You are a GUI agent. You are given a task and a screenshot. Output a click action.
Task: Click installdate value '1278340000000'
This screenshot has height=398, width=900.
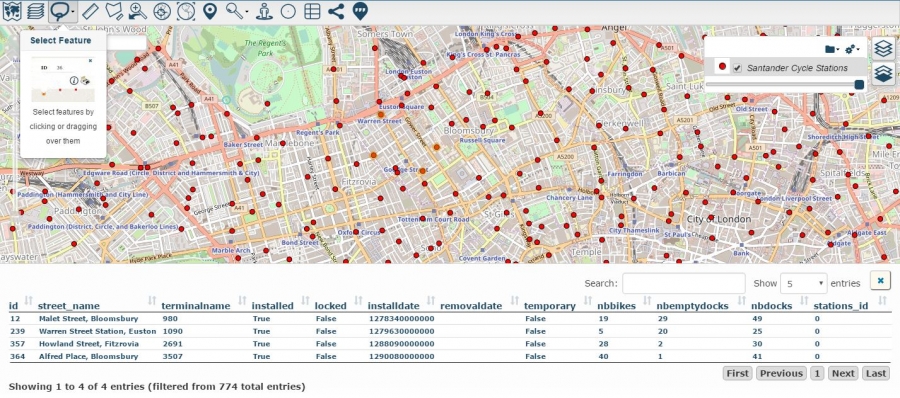401,318
